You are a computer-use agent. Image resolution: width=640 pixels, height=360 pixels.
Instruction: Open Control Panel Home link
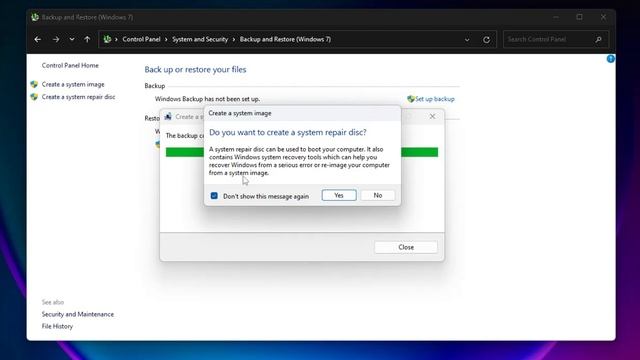[x=70, y=65]
